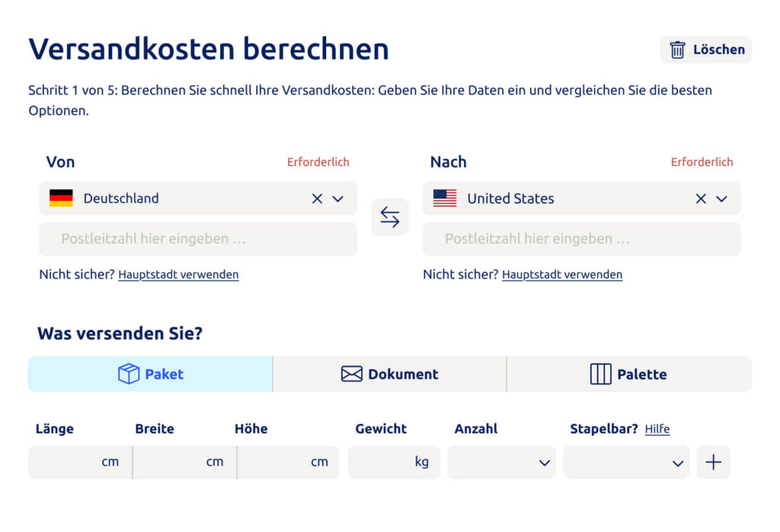
Task: Click the Palette icon
Action: tap(599, 374)
